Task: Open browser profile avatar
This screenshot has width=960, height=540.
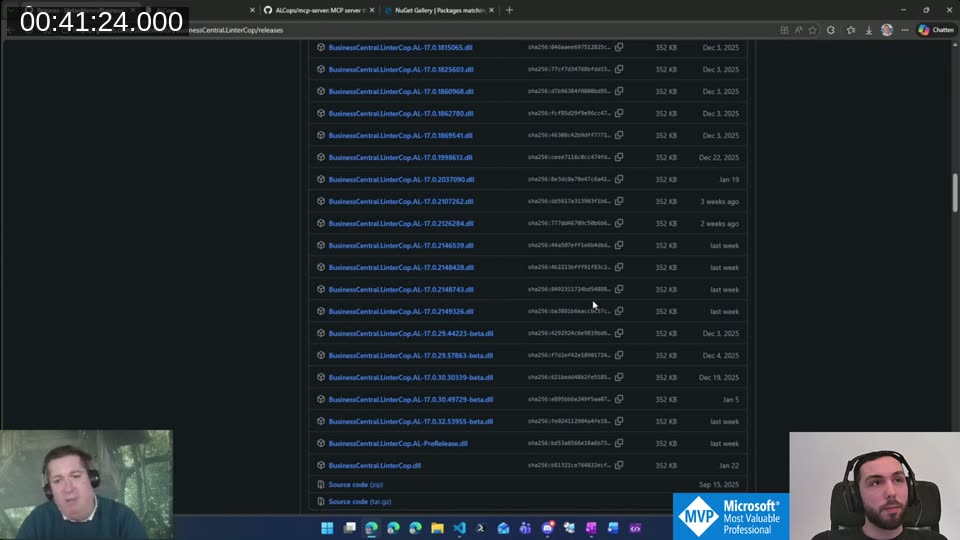Action: coord(887,30)
